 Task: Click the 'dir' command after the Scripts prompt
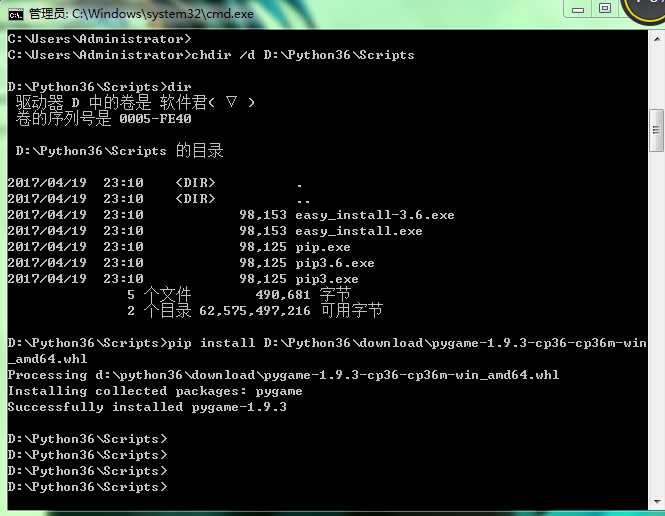pyautogui.click(x=179, y=87)
